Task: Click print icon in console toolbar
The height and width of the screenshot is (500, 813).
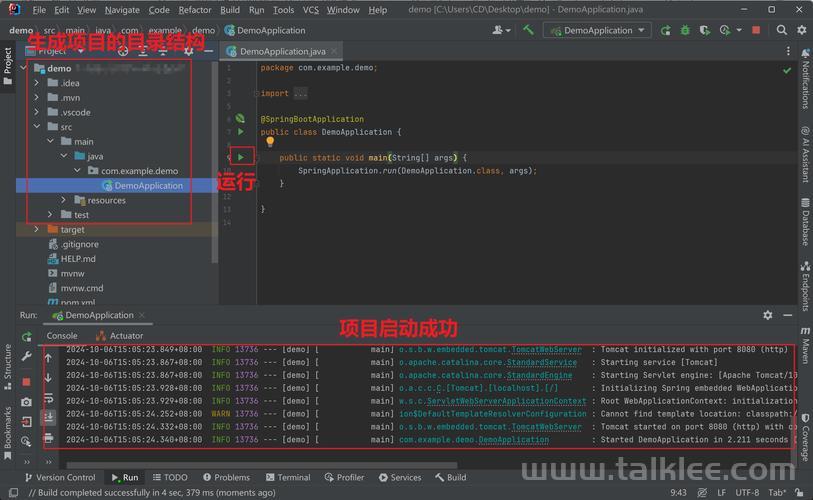Action: point(48,438)
